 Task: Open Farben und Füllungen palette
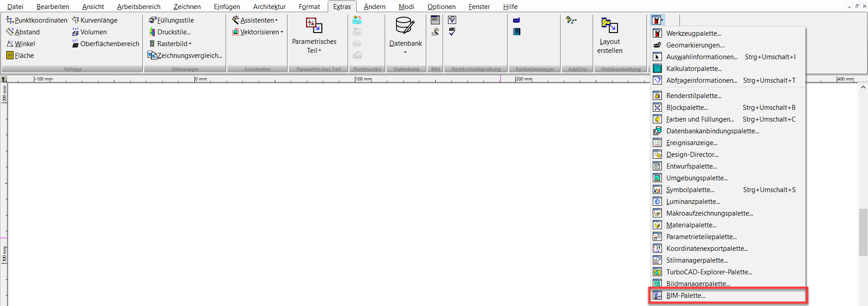700,119
